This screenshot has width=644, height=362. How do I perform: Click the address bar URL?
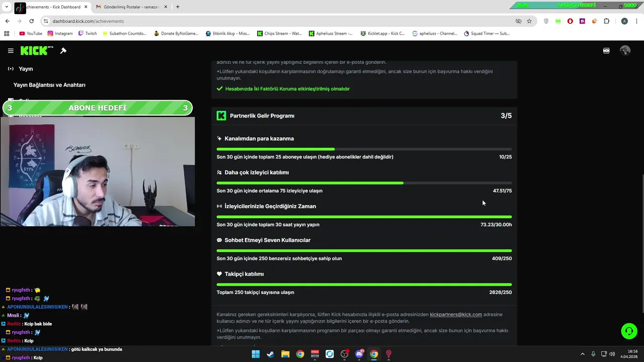point(88,21)
